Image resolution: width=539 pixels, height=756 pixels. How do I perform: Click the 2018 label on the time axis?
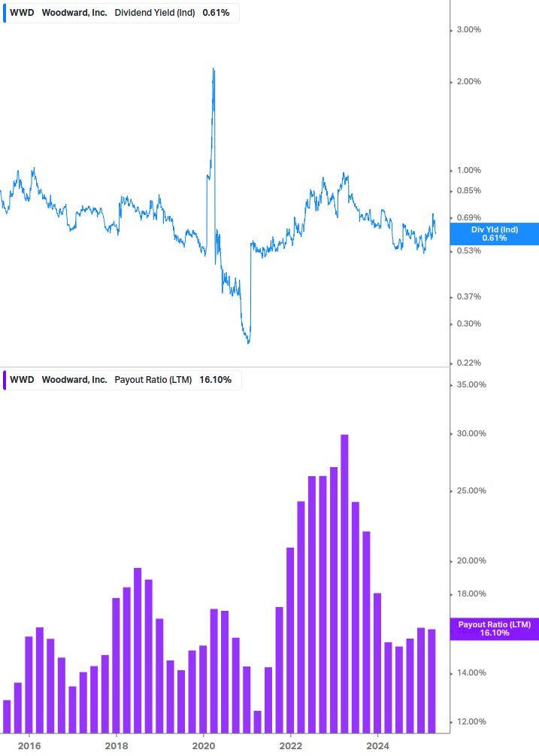[117, 746]
